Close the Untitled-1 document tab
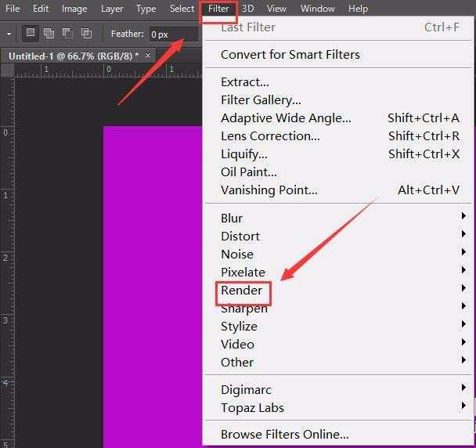476x448 pixels. coord(148,56)
